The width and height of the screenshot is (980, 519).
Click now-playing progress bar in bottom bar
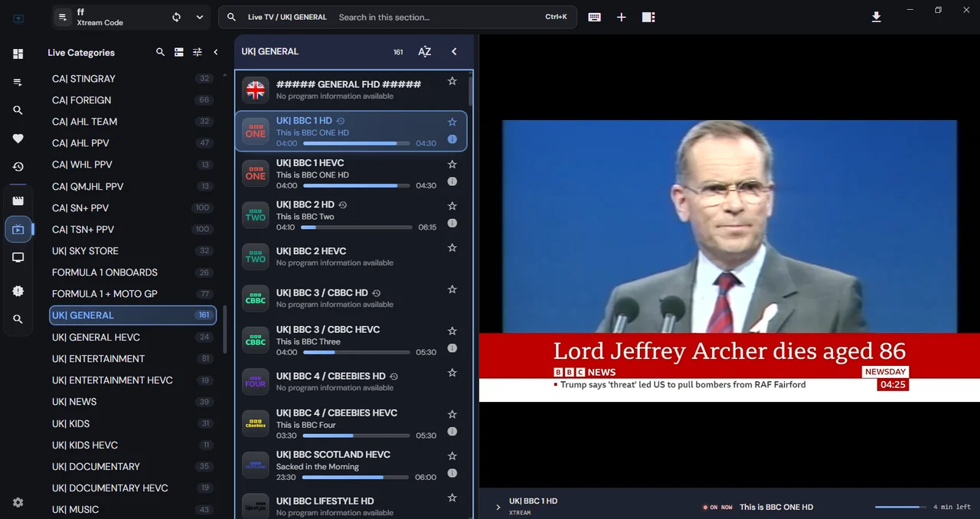point(900,507)
